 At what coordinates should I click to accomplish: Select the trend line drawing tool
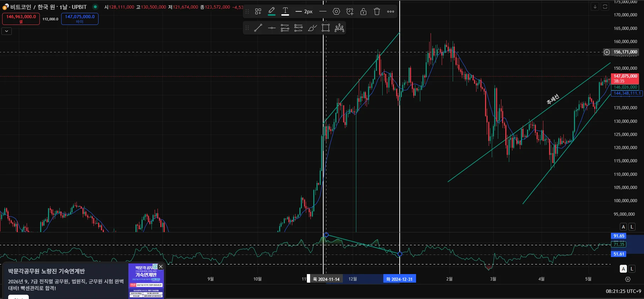[x=258, y=28]
